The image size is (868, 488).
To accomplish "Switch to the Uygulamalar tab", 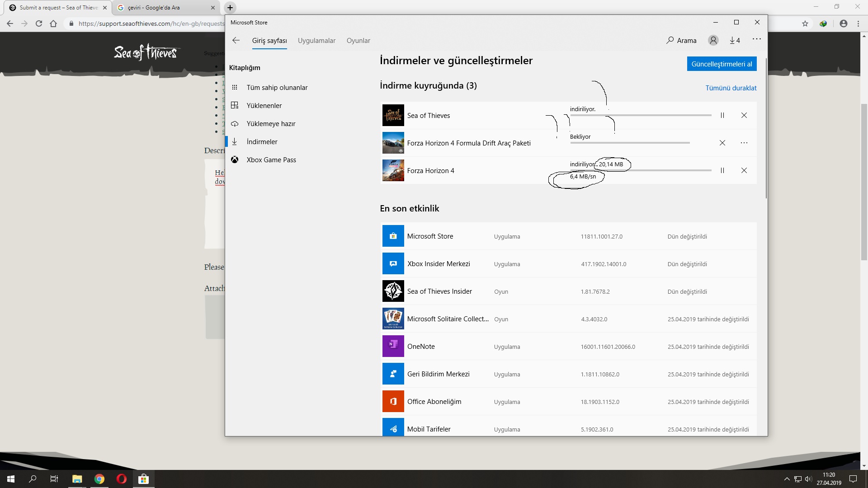I will 316,41.
